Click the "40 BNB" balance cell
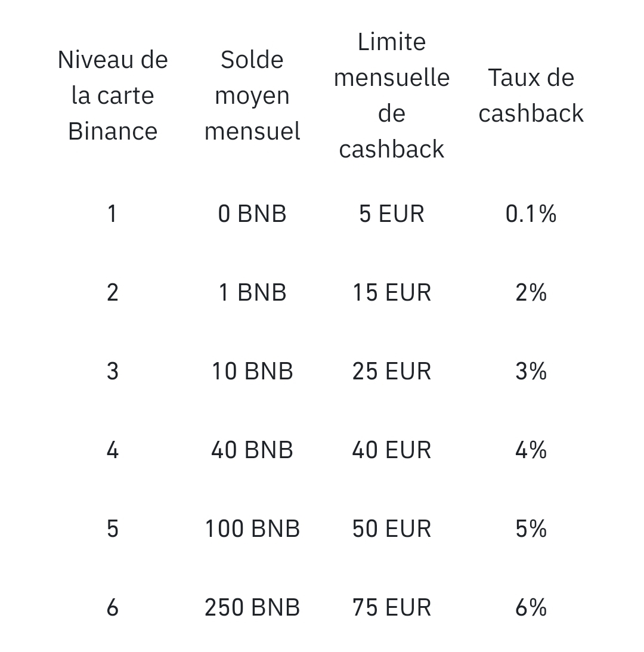This screenshot has width=644, height=652. (252, 450)
